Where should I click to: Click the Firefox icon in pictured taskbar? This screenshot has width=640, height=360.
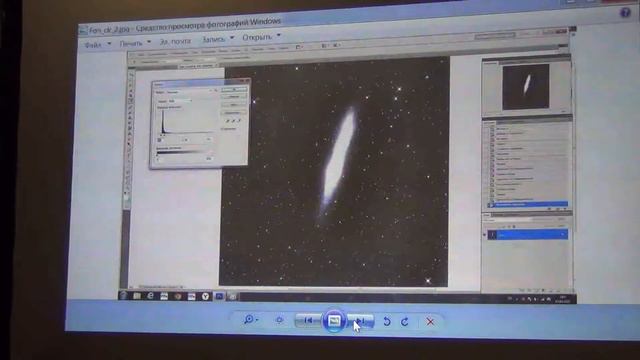178,296
